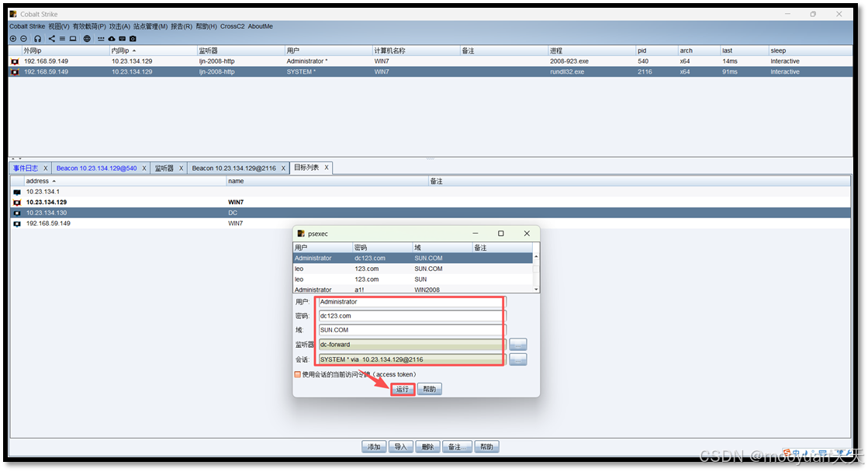This screenshot has width=868, height=472.
Task: Switch to the 监听器 tab
Action: (164, 168)
